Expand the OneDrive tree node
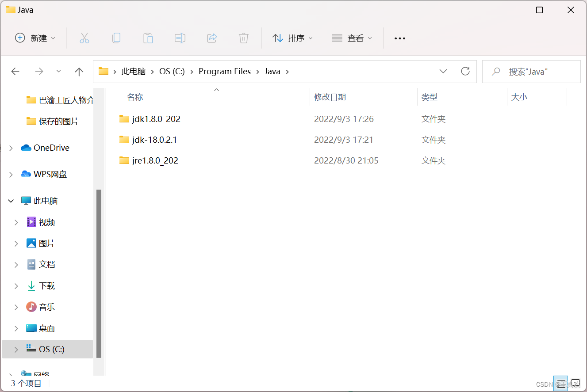Image resolution: width=587 pixels, height=392 pixels. coord(11,148)
